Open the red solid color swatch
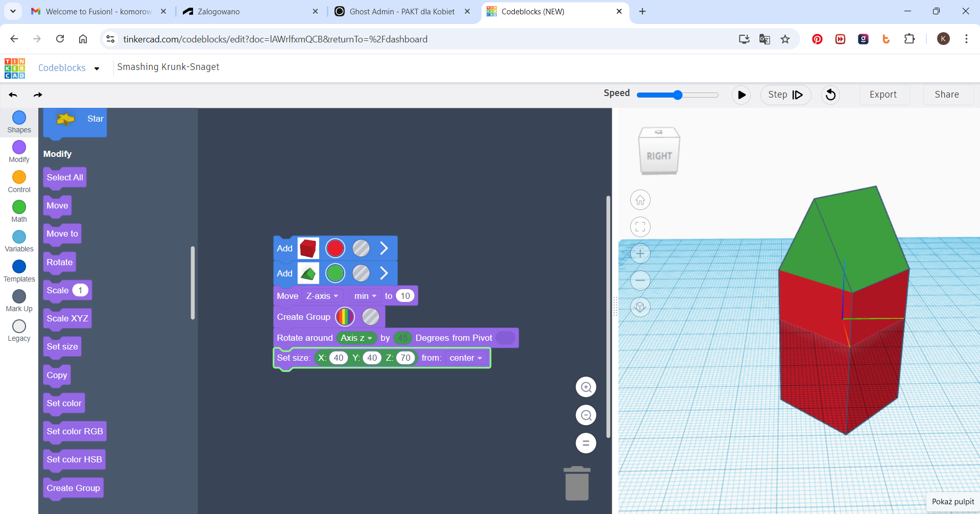 pyautogui.click(x=335, y=248)
